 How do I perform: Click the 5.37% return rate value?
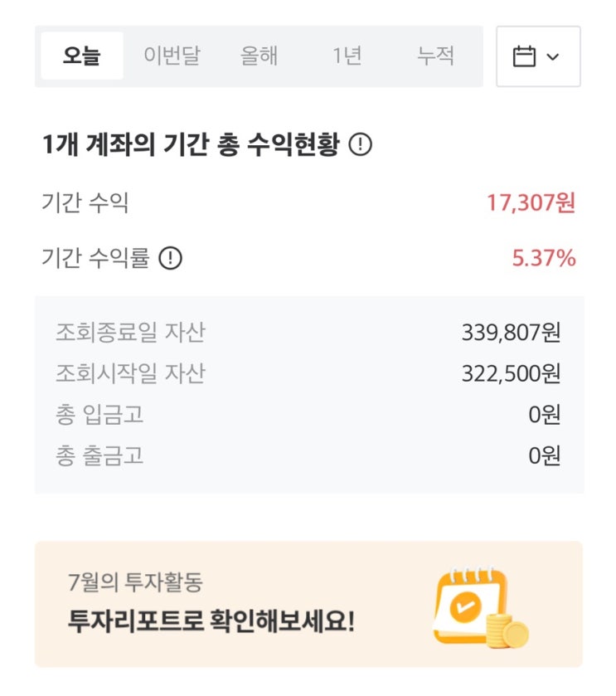click(x=544, y=259)
